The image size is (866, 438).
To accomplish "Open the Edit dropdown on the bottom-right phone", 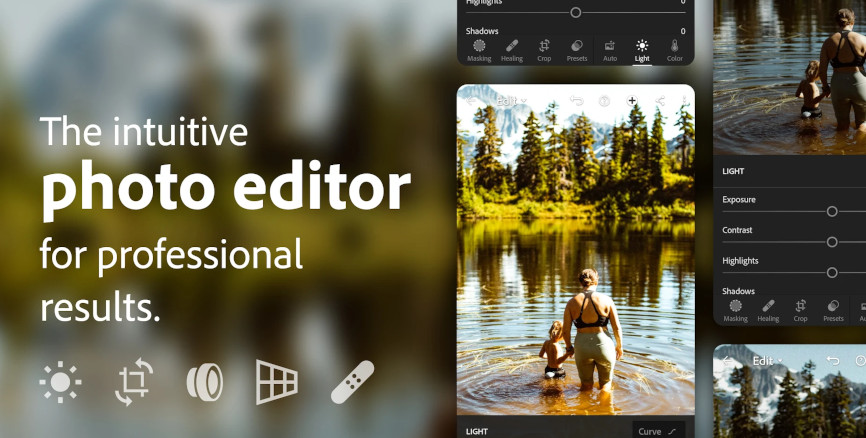I will (767, 361).
